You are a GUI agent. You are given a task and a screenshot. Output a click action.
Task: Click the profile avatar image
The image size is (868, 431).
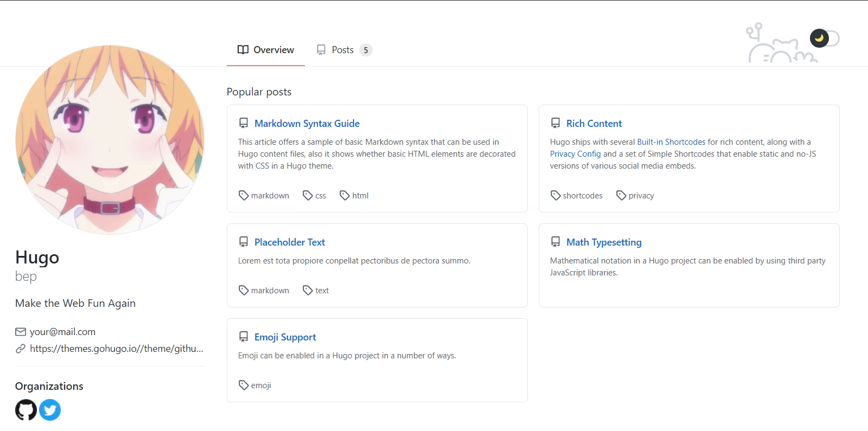pyautogui.click(x=110, y=140)
